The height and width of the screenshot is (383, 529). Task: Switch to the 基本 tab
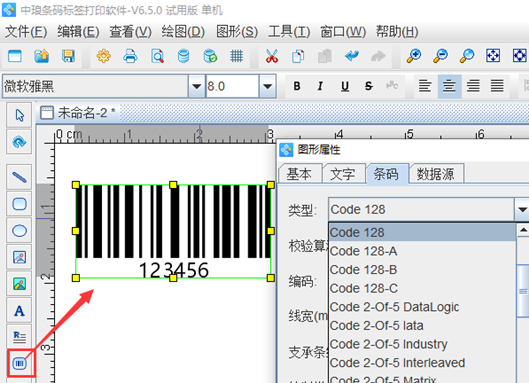click(299, 174)
